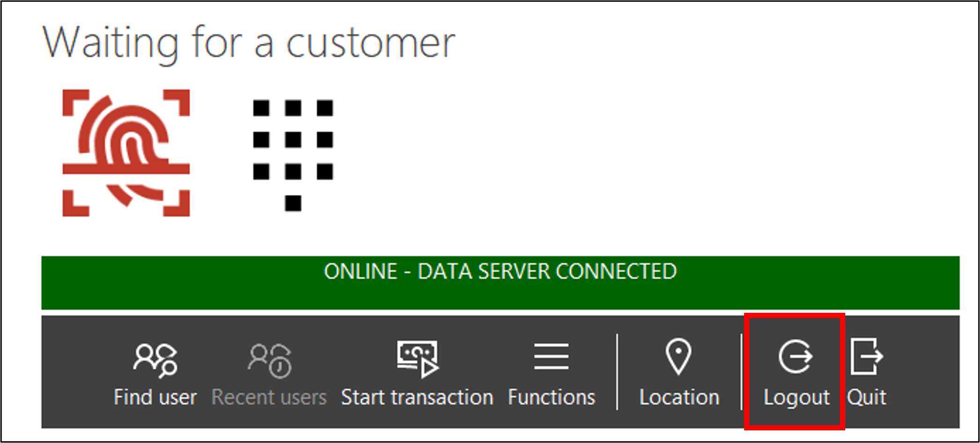Image resolution: width=980 pixels, height=443 pixels.
Task: Click "DATA SERVER CONNECTED" status text
Action: point(547,272)
